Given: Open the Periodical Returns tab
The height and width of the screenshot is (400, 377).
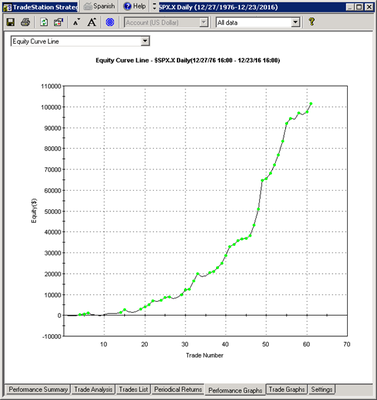Looking at the screenshot, I should click(178, 389).
